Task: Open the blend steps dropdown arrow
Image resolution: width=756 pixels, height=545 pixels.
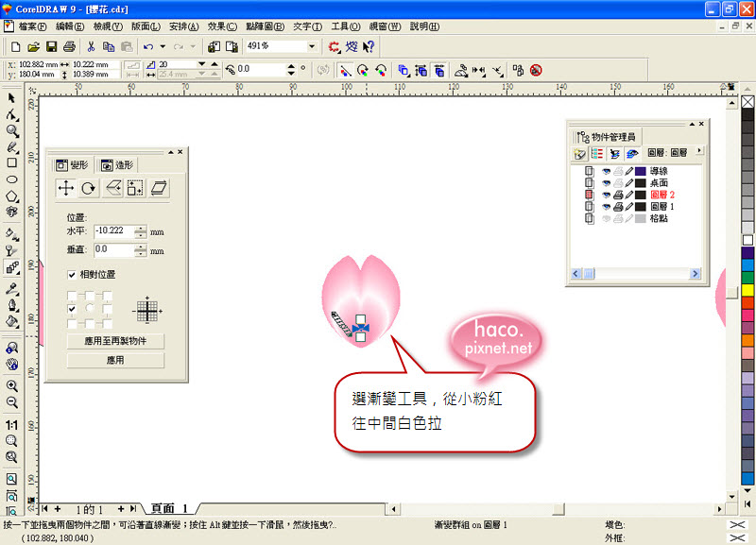Action: [x=201, y=64]
